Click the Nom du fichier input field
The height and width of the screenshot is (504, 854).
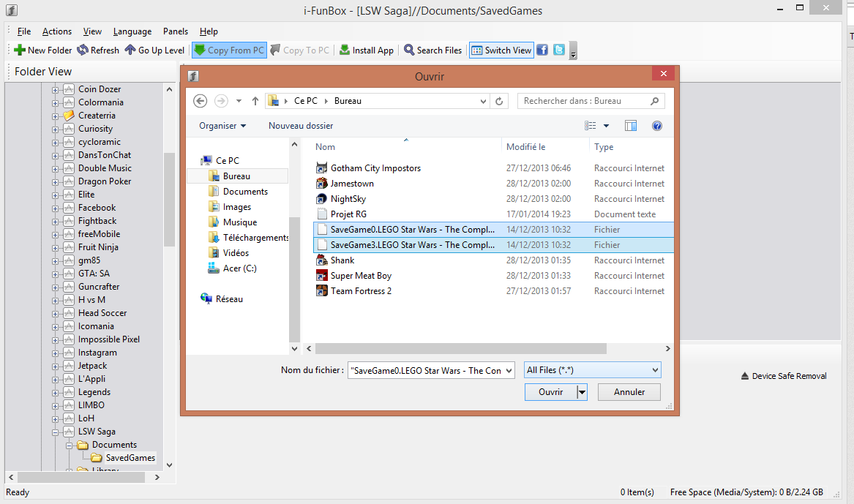pyautogui.click(x=426, y=371)
